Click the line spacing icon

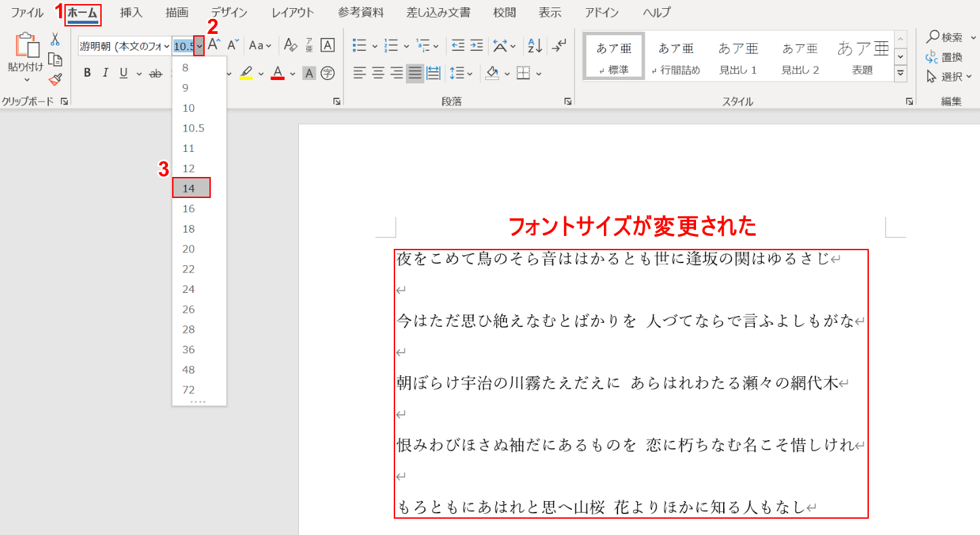click(x=456, y=73)
